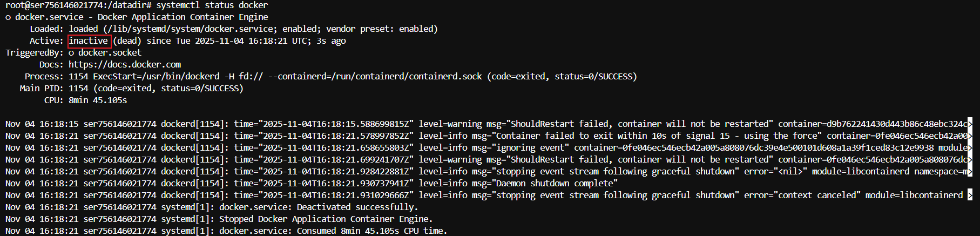Click the /lib/systemd/system/docker.service file path

coord(189,29)
